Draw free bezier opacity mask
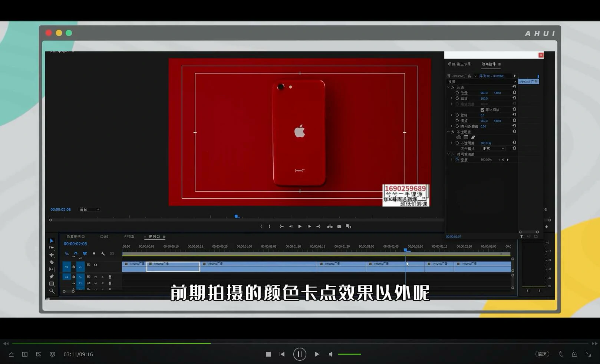This screenshot has width=600, height=364. click(x=473, y=138)
